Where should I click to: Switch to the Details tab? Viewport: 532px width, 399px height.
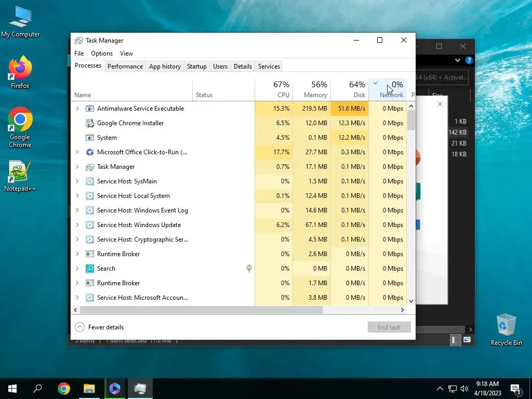[243, 66]
